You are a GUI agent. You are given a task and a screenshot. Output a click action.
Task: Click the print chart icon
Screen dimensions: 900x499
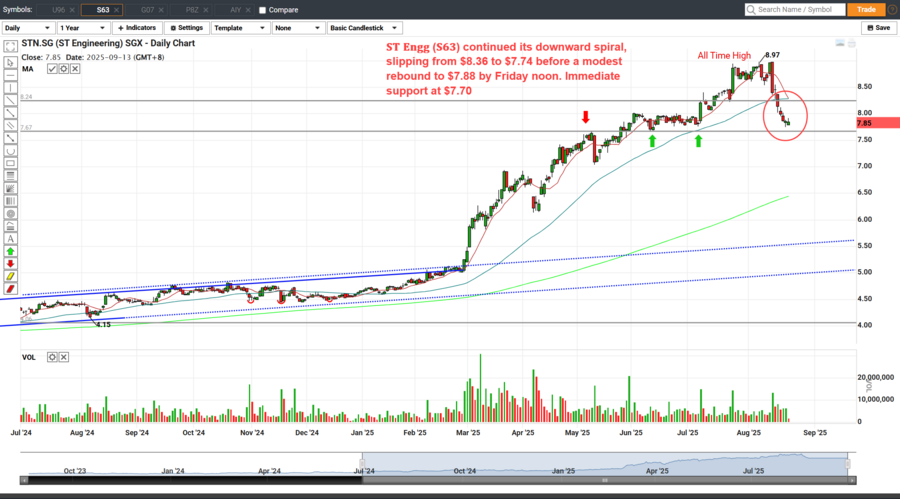click(852, 44)
